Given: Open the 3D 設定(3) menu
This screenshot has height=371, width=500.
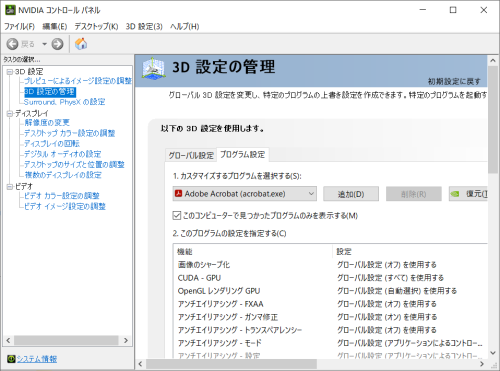Looking at the screenshot, I should (144, 26).
